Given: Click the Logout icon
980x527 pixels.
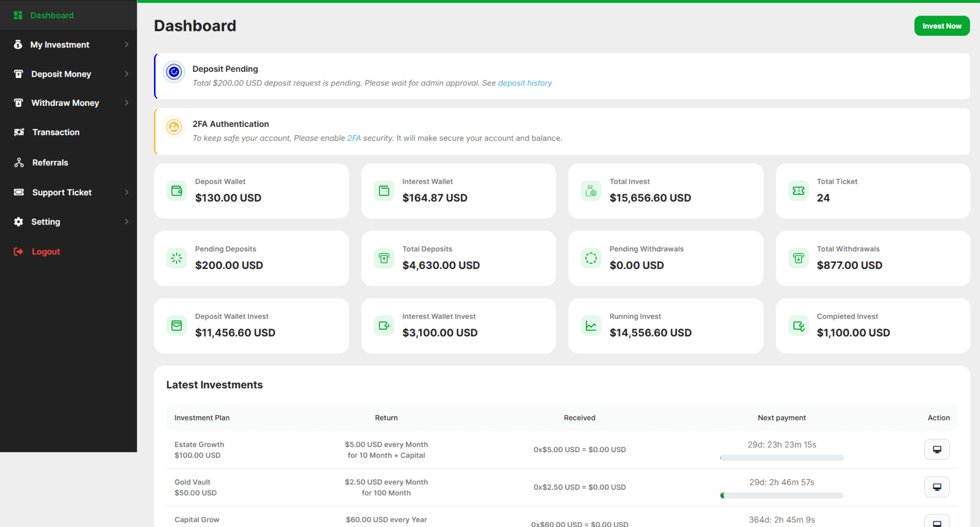Looking at the screenshot, I should click(18, 251).
